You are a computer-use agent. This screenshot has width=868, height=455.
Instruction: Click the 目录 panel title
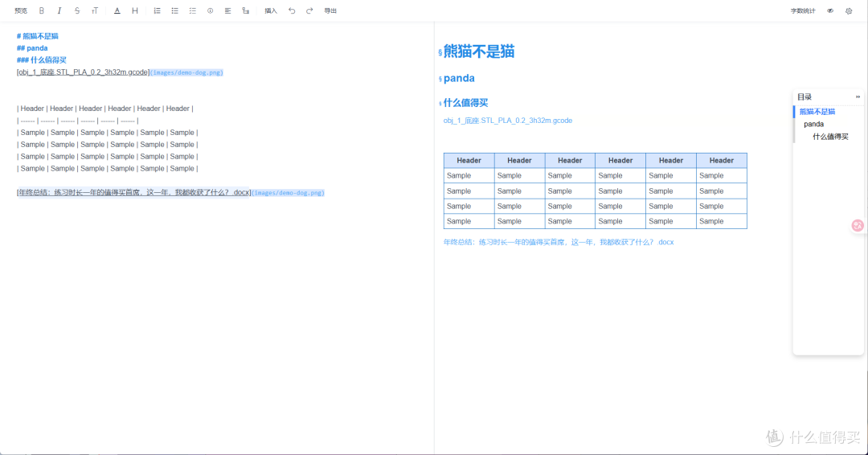tap(805, 96)
